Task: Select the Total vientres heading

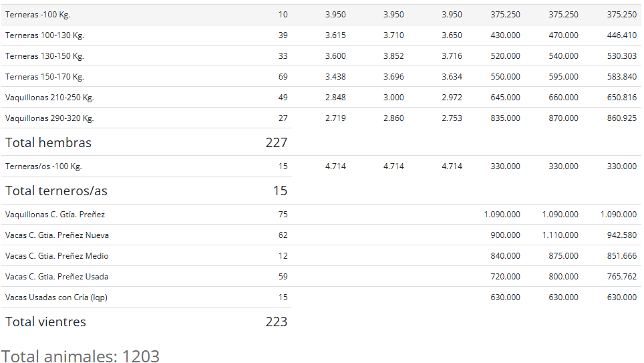Action: [45, 322]
